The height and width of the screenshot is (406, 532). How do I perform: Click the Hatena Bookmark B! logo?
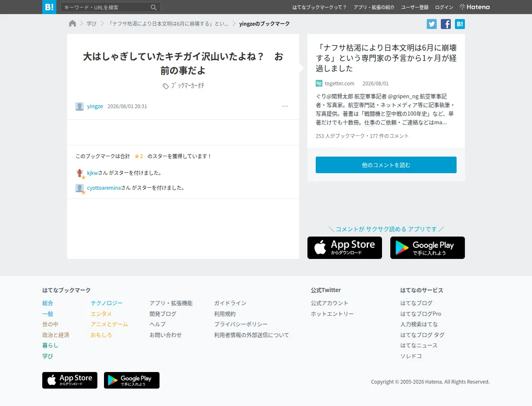pos(49,7)
